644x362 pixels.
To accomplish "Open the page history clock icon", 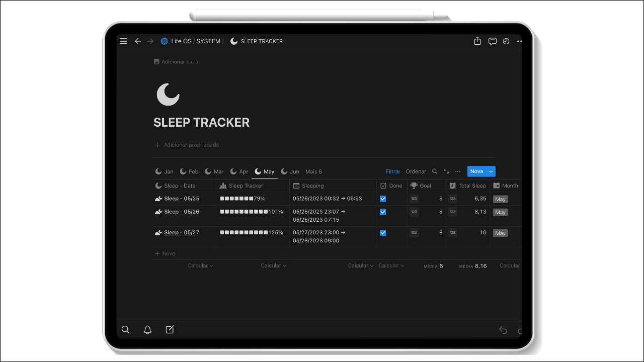I will (x=506, y=41).
